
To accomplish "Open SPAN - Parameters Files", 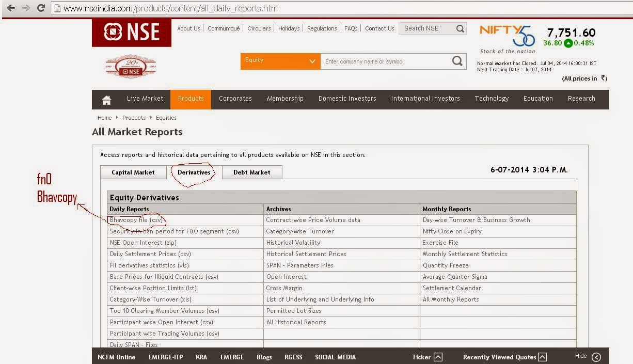I will [x=300, y=265].
